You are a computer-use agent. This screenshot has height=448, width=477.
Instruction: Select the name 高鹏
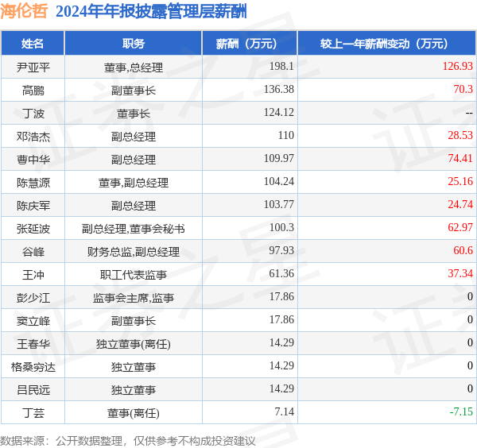33,91
